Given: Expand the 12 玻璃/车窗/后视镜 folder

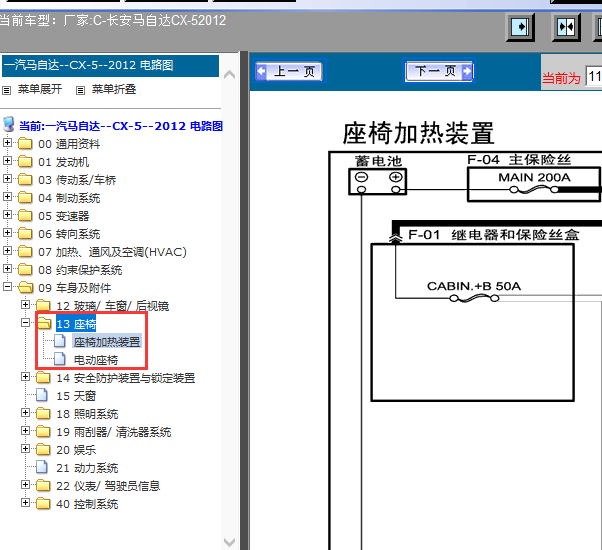Looking at the screenshot, I should pyautogui.click(x=25, y=304).
